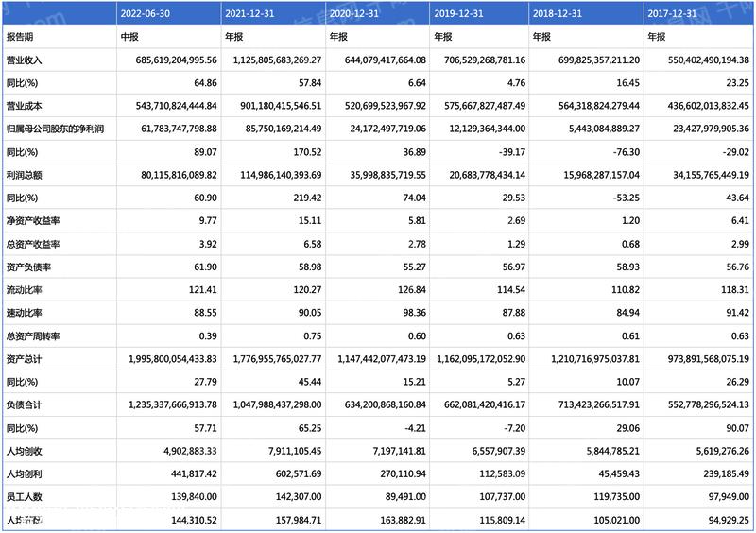Select the 速动比率 row label
This screenshot has height=533, width=756.
[x=25, y=313]
